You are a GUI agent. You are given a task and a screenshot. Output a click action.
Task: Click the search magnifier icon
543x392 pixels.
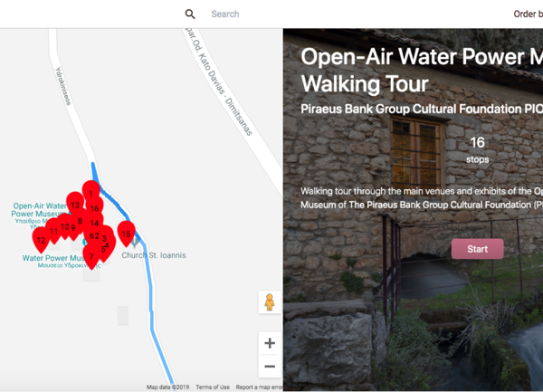(190, 14)
